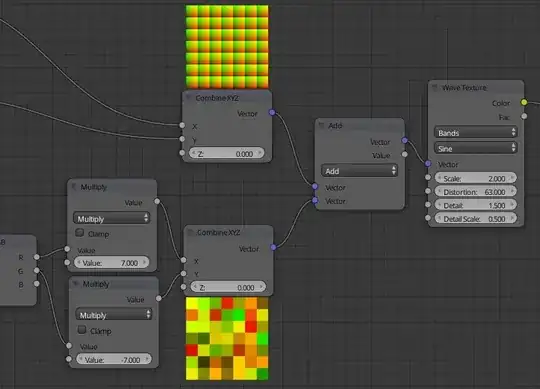This screenshot has width=540, height=389.
Task: Click Vector output socket of Add node
Action: pos(405,140)
